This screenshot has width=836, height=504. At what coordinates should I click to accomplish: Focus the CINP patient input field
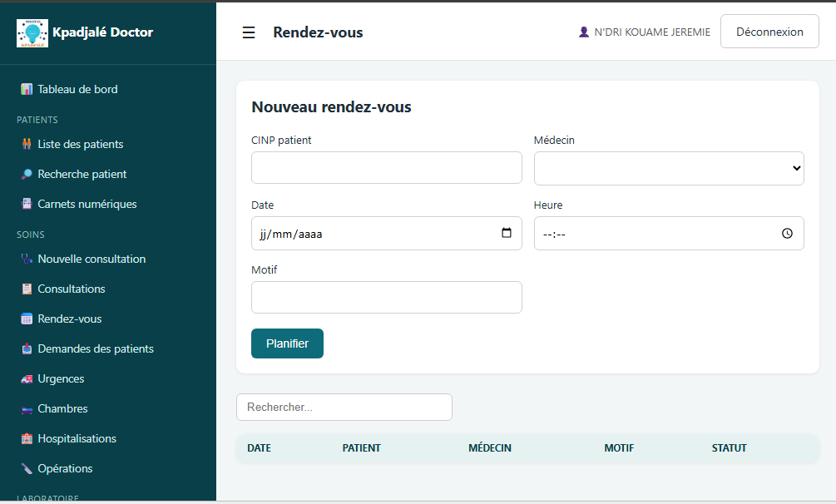tap(387, 167)
